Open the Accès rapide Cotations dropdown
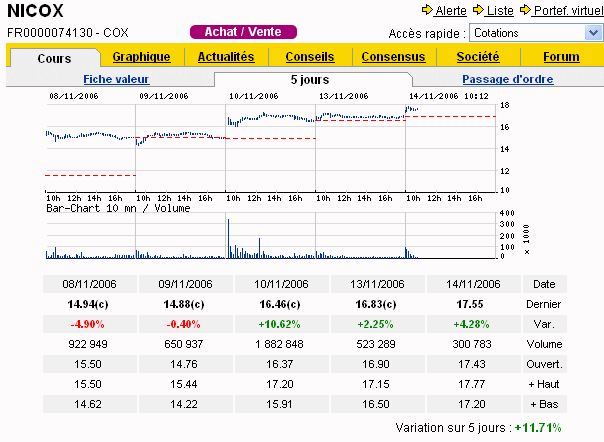 (534, 34)
